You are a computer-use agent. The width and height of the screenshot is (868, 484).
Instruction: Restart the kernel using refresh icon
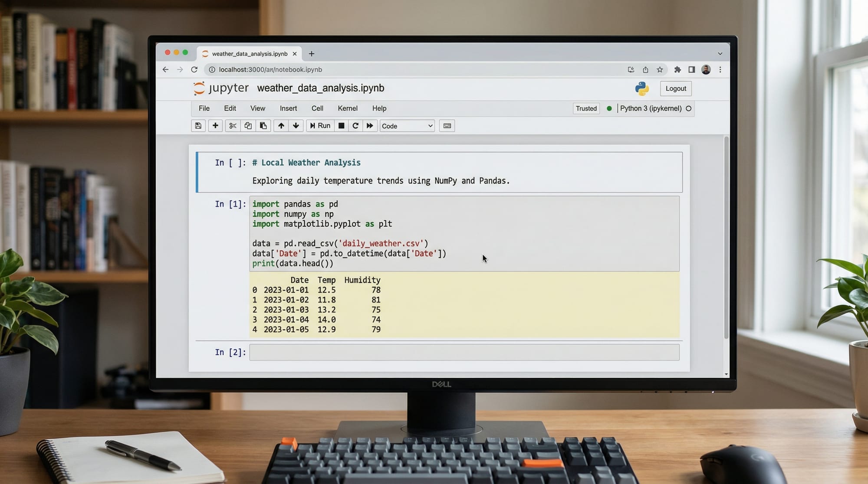click(355, 126)
